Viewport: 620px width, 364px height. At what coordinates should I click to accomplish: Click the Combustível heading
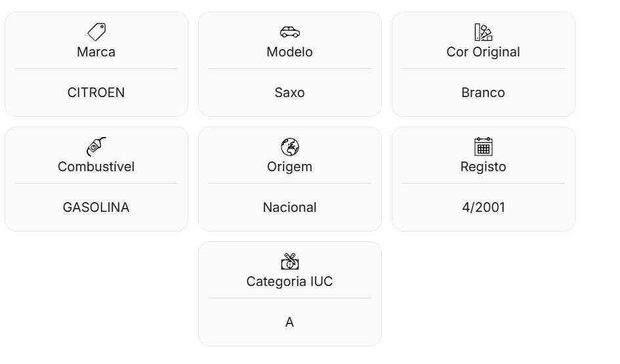click(96, 167)
